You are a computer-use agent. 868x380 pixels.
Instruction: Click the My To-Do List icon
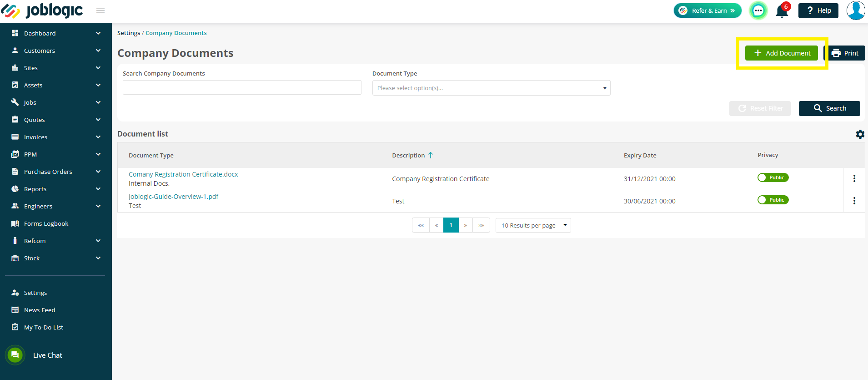pyautogui.click(x=15, y=327)
